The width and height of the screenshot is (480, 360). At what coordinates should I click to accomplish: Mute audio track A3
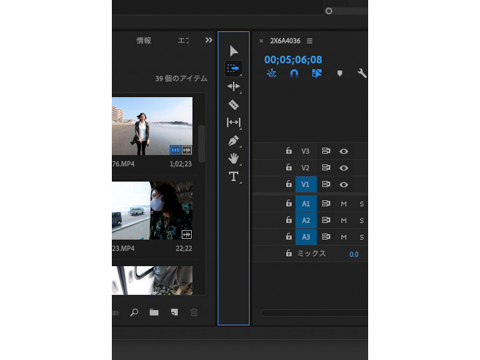[344, 237]
